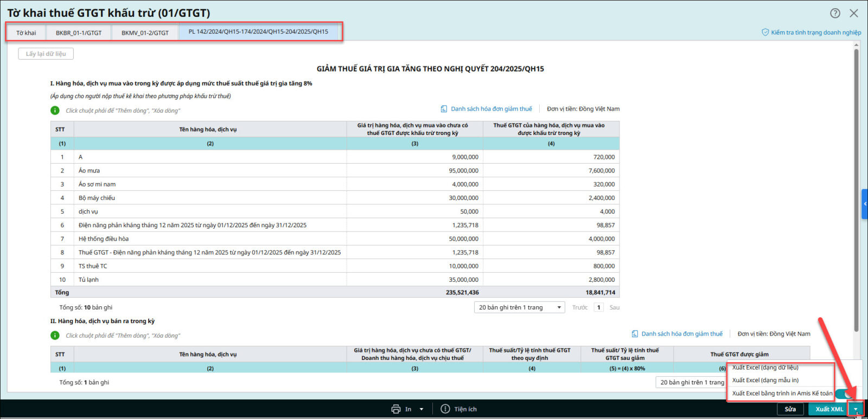Click green info icon above second table
The height and width of the screenshot is (419, 868).
coord(55,336)
